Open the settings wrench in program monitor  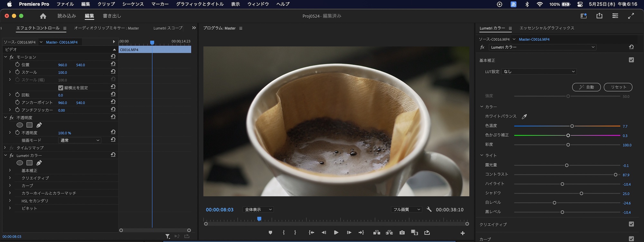pos(429,209)
